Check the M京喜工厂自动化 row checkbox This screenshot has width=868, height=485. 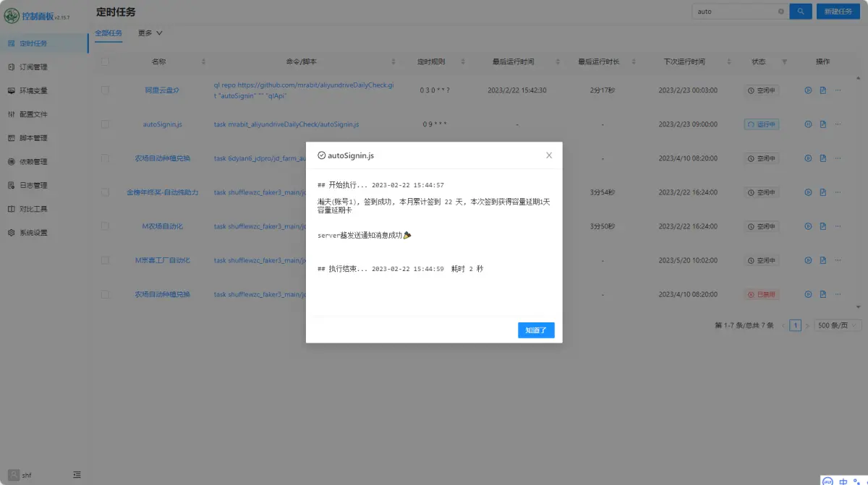pyautogui.click(x=105, y=260)
